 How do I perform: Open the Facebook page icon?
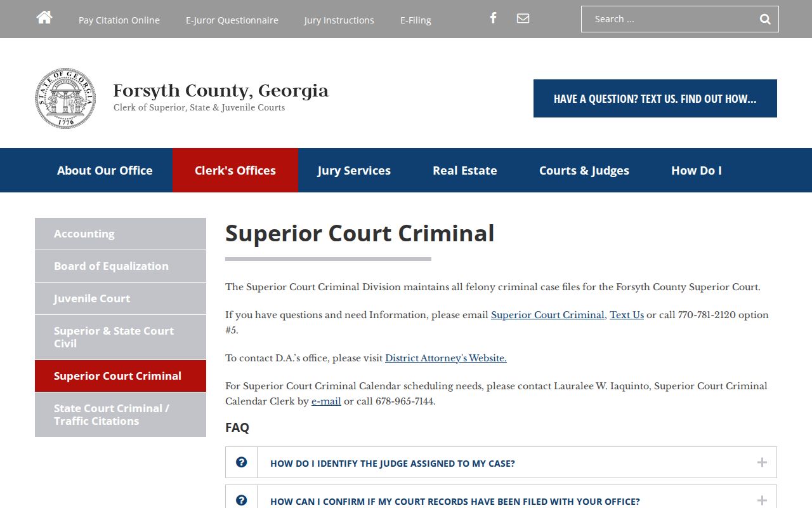tap(493, 18)
